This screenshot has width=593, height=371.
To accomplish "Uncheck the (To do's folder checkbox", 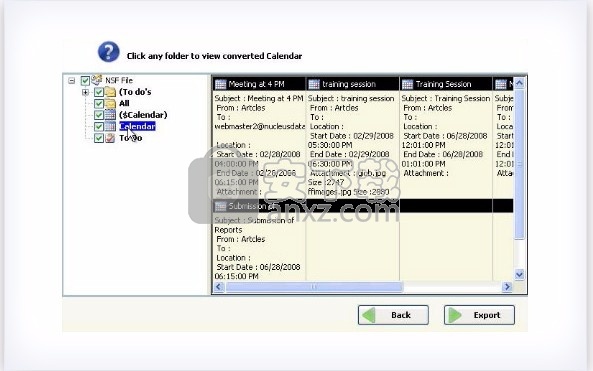I will (x=99, y=92).
